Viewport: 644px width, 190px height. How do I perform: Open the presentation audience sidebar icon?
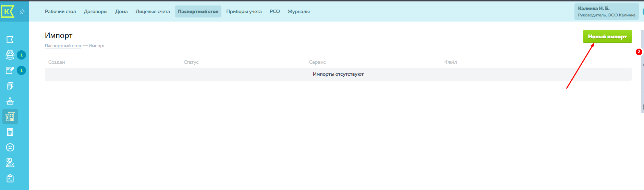pos(10,163)
